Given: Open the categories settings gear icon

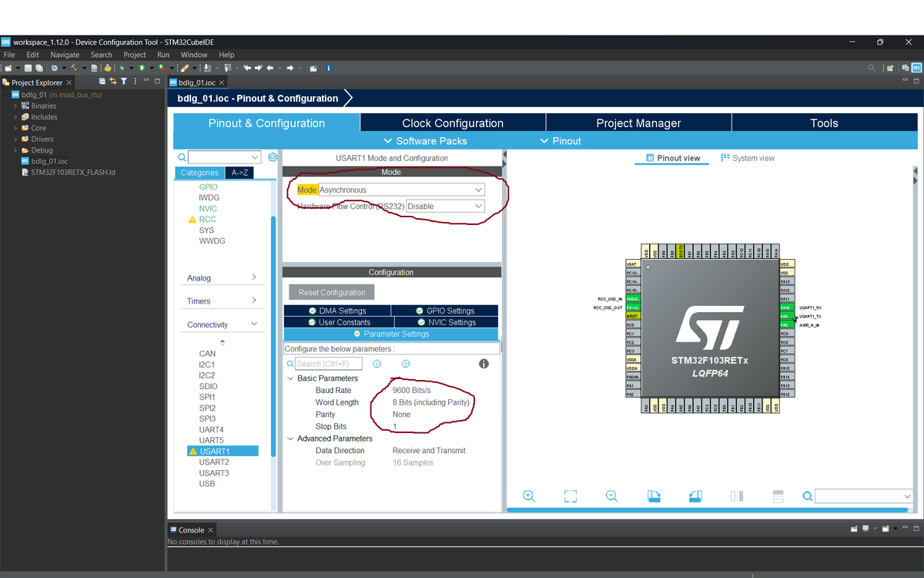Looking at the screenshot, I should point(273,157).
